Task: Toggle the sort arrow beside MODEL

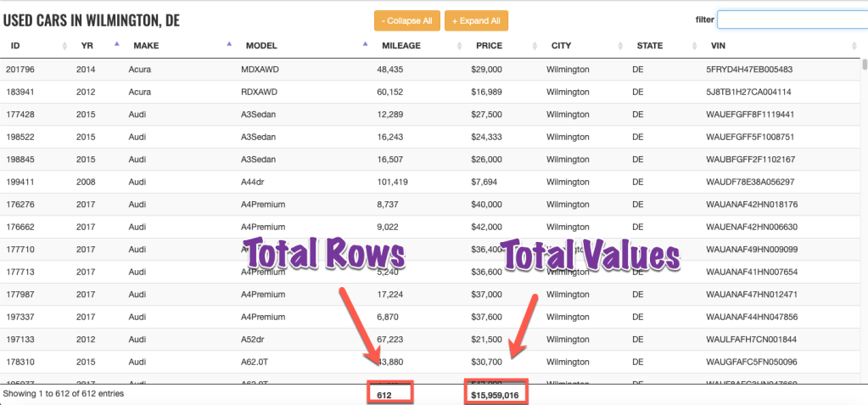Action: (x=365, y=43)
